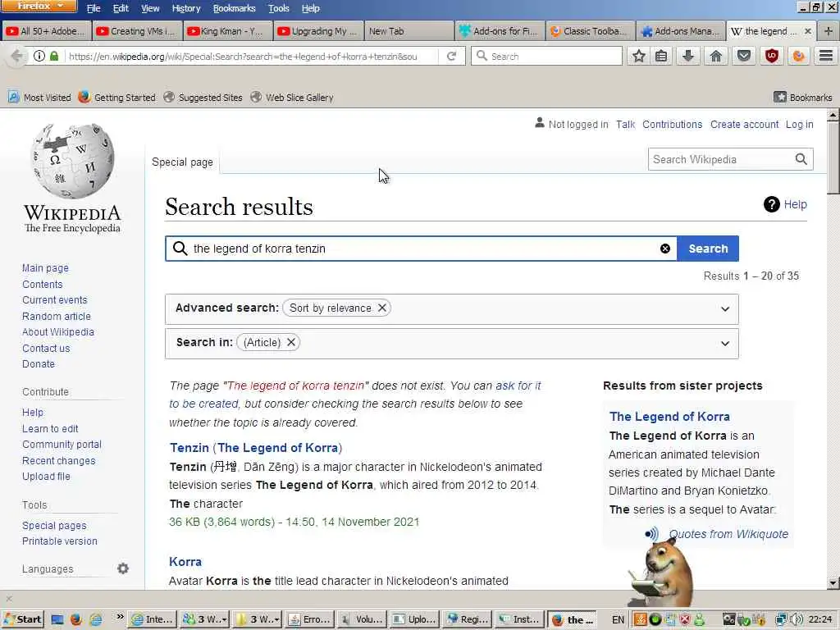
Task: Clear the search query with the X icon
Action: (x=664, y=249)
